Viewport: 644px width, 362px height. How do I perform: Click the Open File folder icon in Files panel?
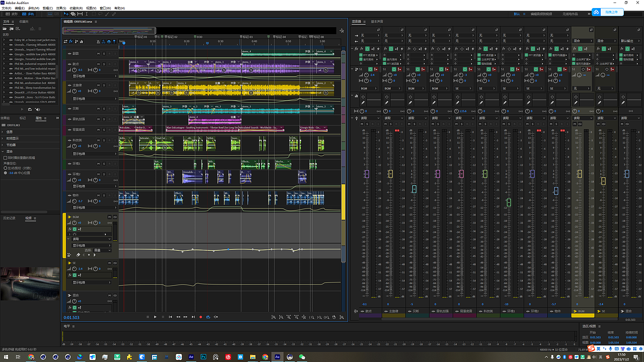coord(5,28)
